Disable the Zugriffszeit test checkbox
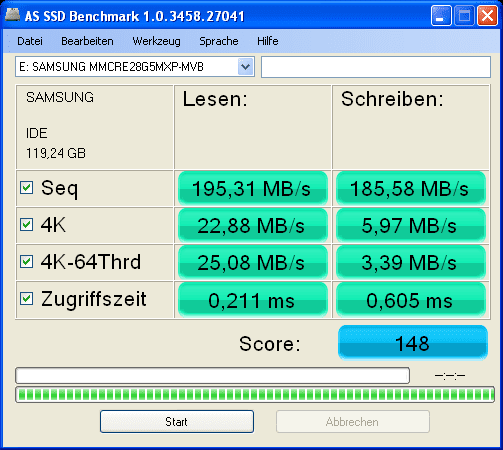Viewport: 503px width, 450px height. (26, 299)
